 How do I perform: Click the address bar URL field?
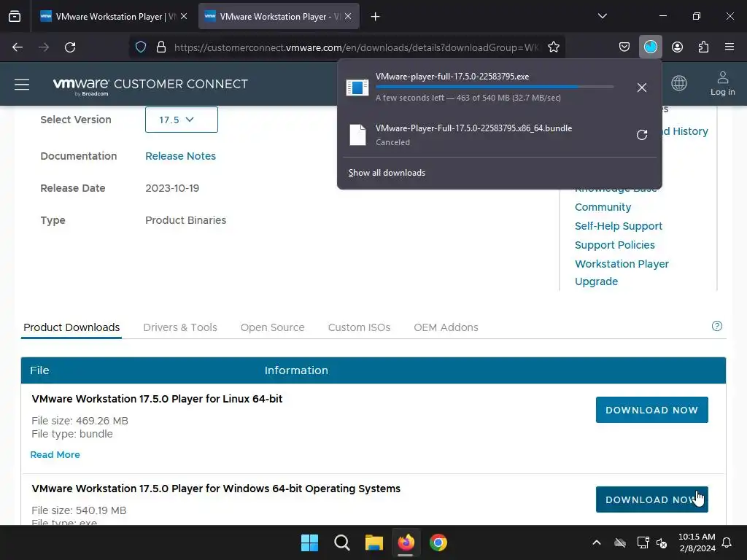click(x=356, y=47)
